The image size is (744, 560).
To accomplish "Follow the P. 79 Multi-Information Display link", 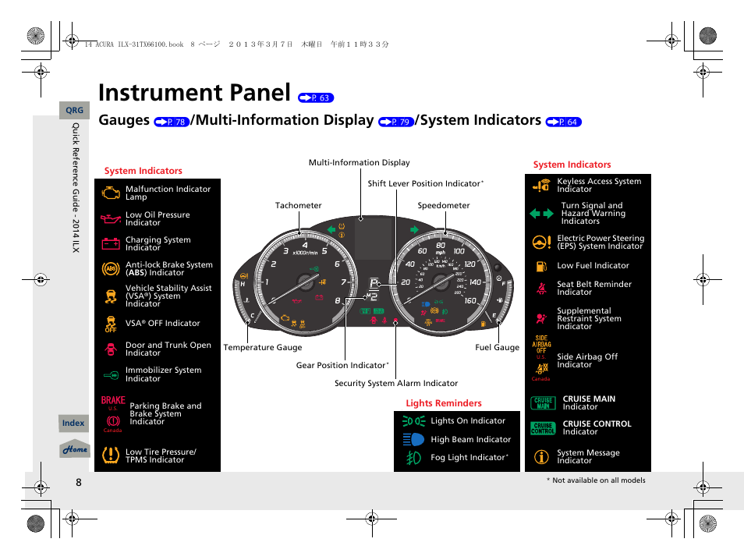I will (396, 122).
